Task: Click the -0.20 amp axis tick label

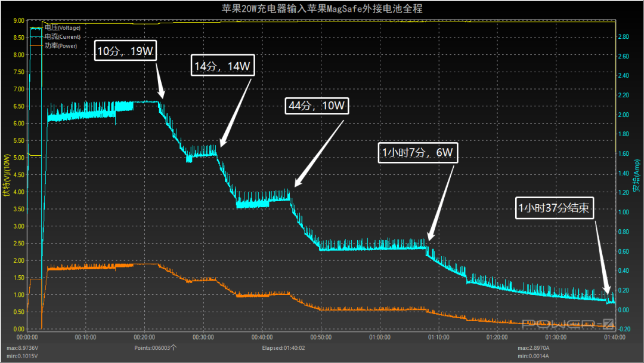Action: (x=624, y=329)
